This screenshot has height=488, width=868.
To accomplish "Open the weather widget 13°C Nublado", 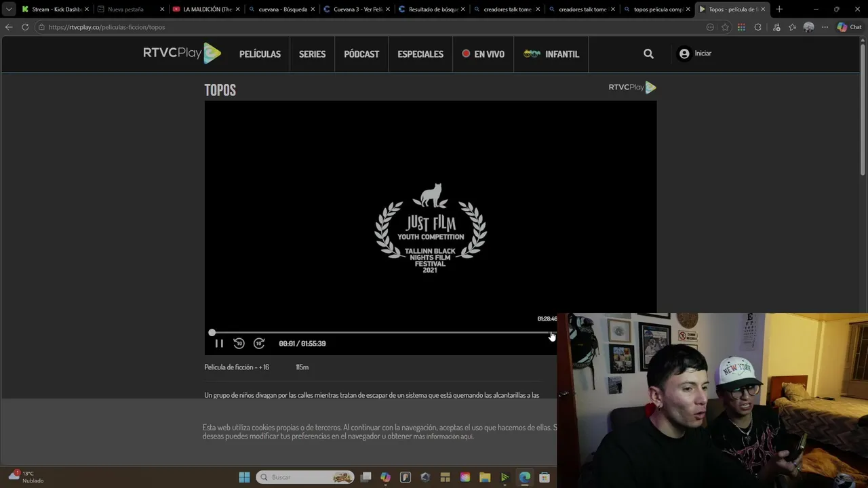I will [26, 476].
